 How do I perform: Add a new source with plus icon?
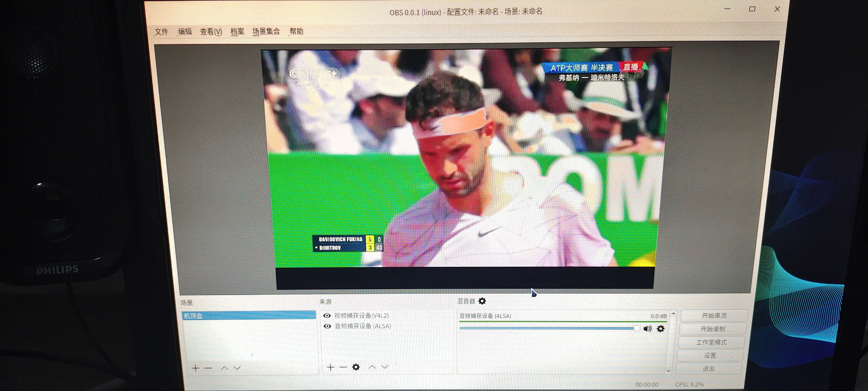(330, 367)
